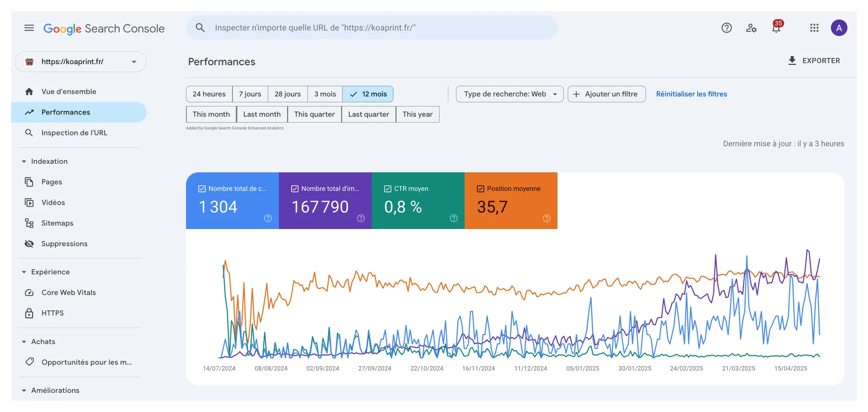The image size is (868, 412).
Task: Click the export download icon
Action: pyautogui.click(x=792, y=61)
